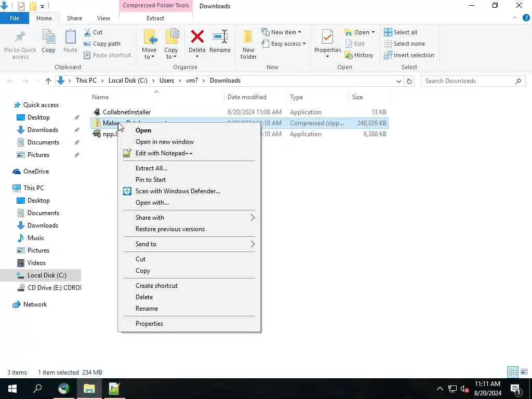Open address bar history dropdown arrow
The image size is (532, 399).
pyautogui.click(x=398, y=81)
